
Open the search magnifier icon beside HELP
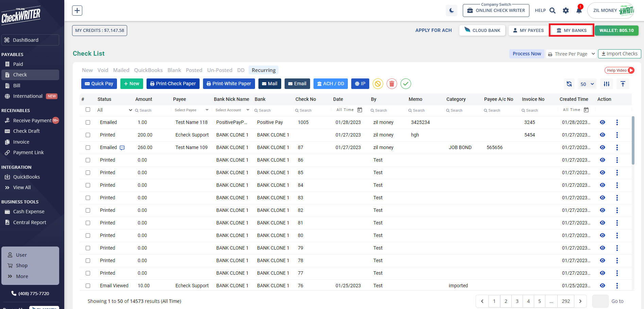tap(553, 11)
